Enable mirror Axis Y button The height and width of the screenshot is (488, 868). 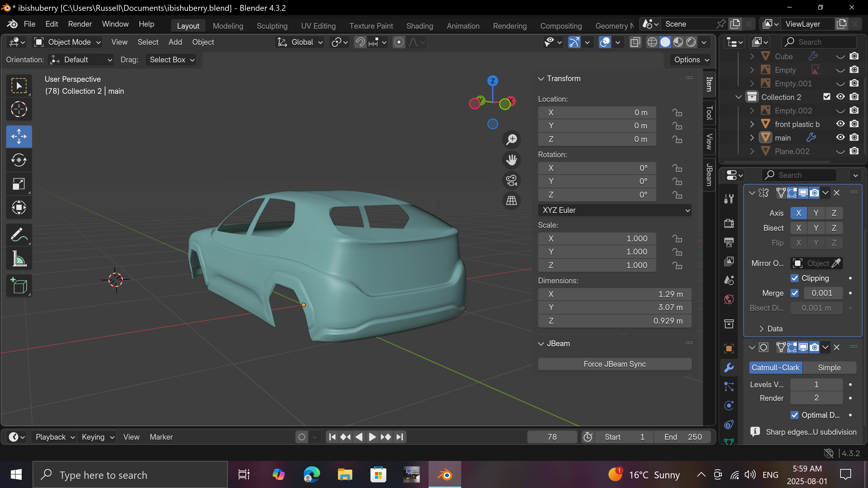tap(816, 213)
